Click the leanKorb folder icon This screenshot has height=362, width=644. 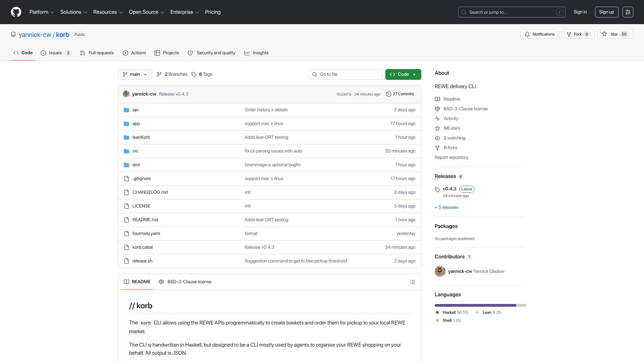(126, 137)
